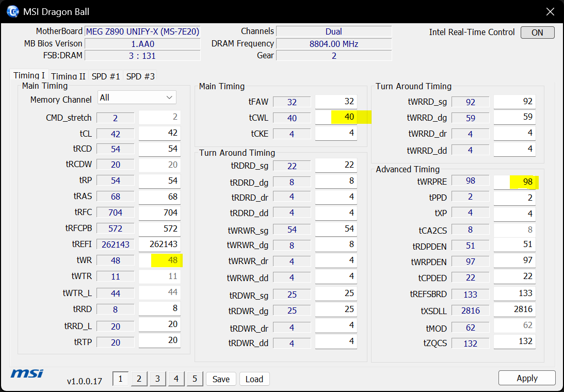This screenshot has width=564, height=392.
Task: Open the SPD #3 tab
Action: [140, 76]
